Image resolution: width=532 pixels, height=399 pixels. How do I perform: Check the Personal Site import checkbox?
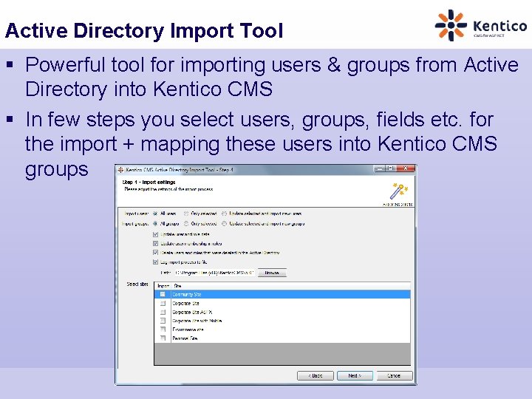click(x=163, y=338)
